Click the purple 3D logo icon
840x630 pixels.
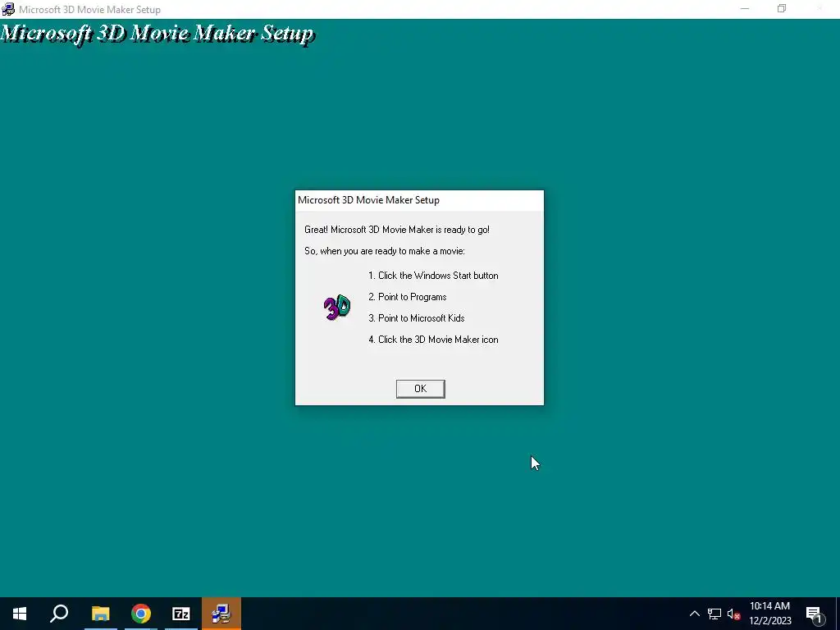pos(337,307)
